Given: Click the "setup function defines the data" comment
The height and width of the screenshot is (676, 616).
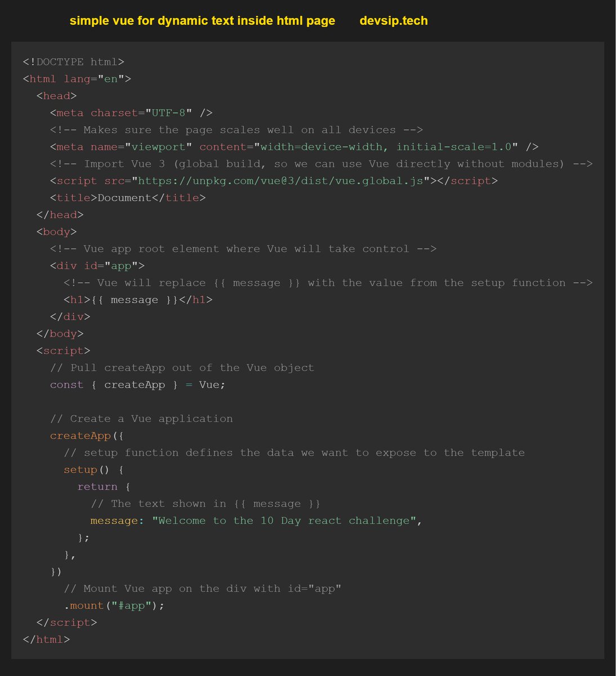Looking at the screenshot, I should click(294, 452).
